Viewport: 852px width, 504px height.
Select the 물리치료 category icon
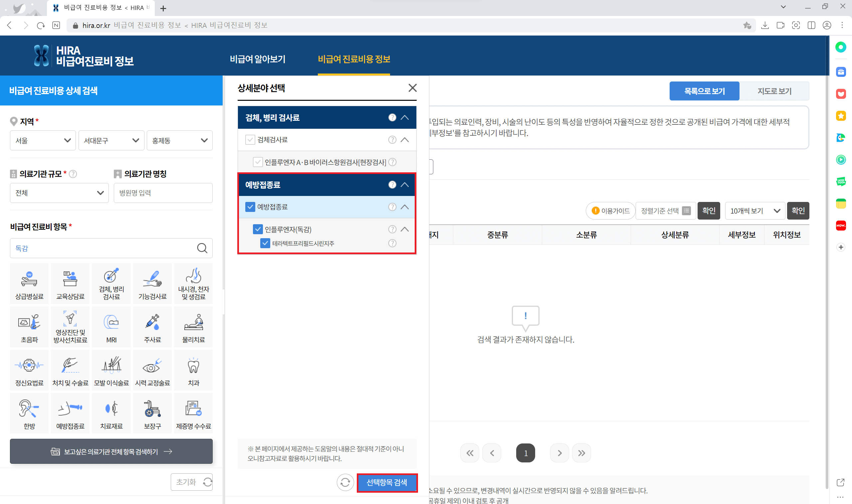point(193,326)
